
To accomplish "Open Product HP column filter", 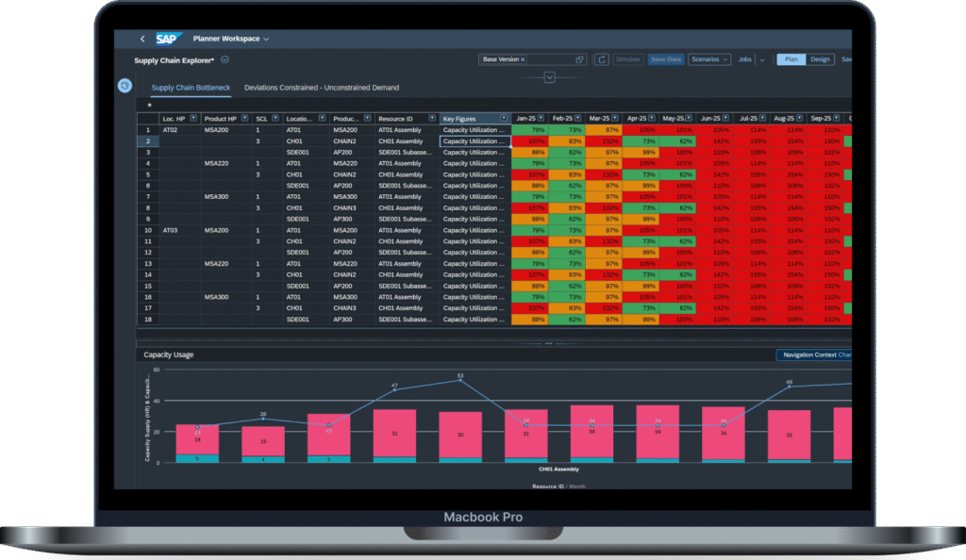I will [244, 118].
